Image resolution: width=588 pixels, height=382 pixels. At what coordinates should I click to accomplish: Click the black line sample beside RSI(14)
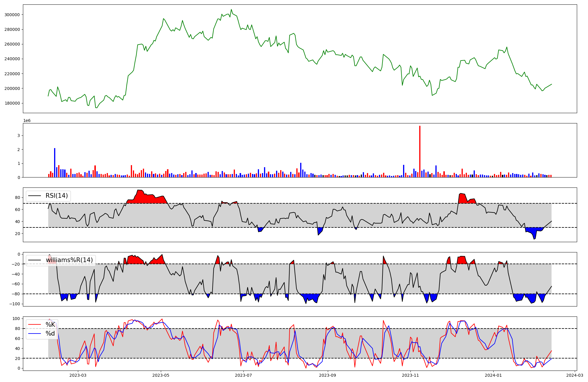point(34,196)
